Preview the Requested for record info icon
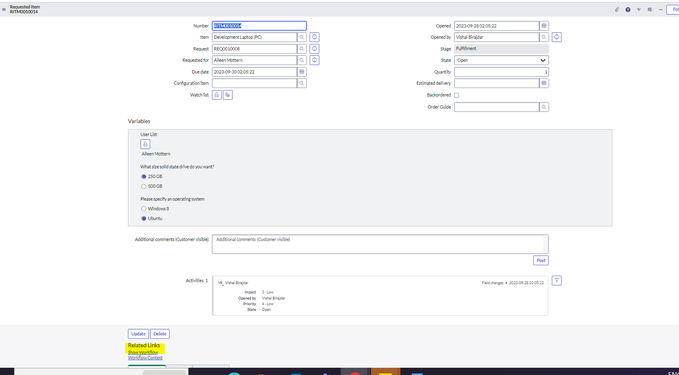This screenshot has height=375, width=679. pos(314,60)
